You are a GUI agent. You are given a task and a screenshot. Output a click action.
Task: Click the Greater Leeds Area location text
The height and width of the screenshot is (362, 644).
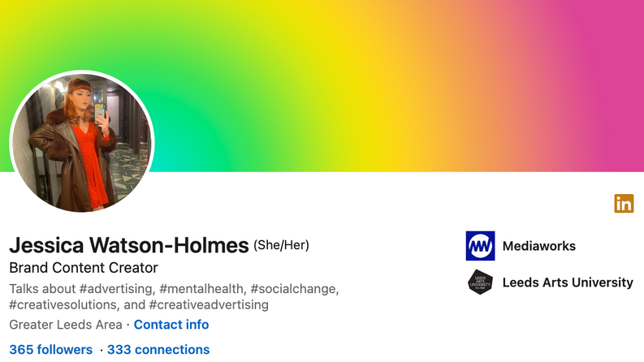coord(66,325)
